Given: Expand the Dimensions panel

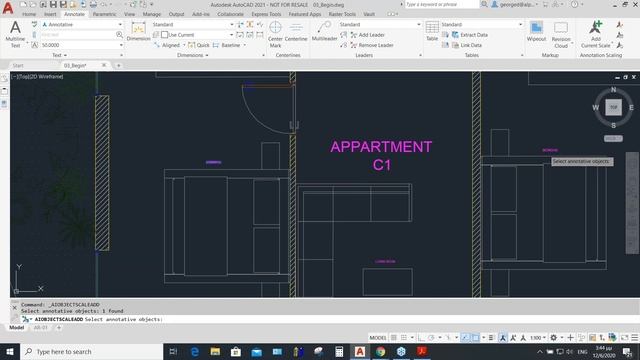Looking at the screenshot, I should click(x=193, y=55).
